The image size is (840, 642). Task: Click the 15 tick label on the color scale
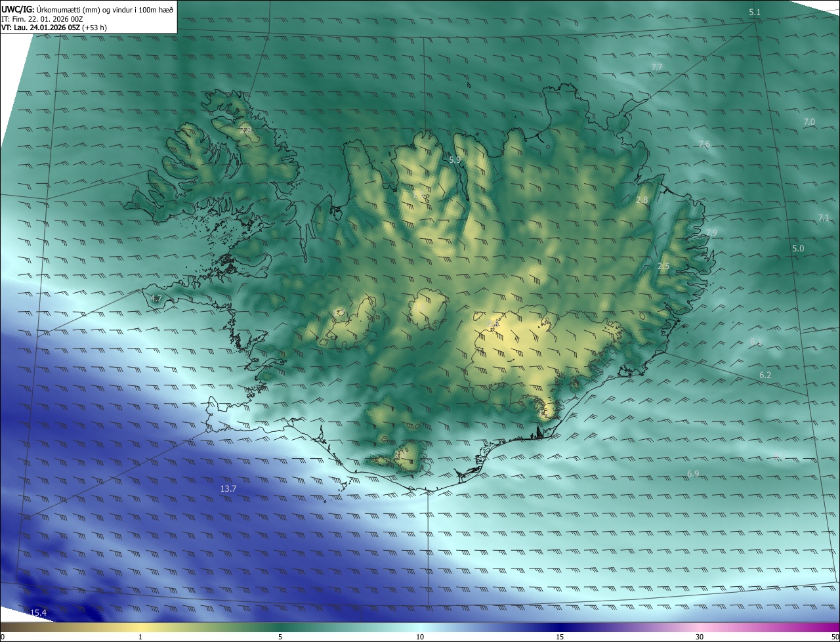pos(560,637)
